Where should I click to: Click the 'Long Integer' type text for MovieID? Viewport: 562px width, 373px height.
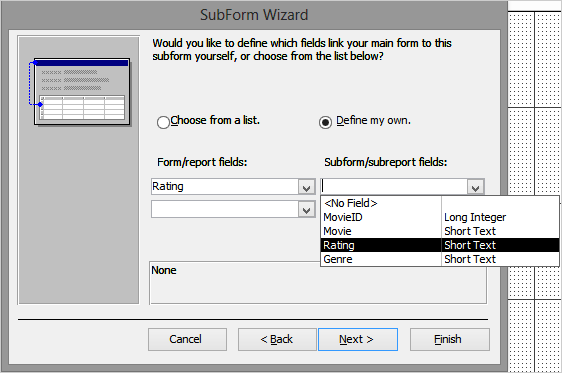pos(475,217)
